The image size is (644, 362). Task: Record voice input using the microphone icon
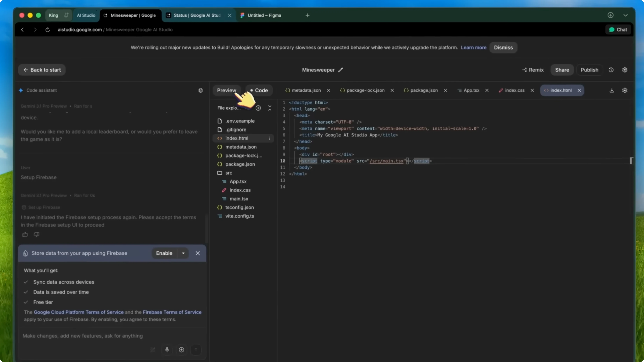[167, 350]
